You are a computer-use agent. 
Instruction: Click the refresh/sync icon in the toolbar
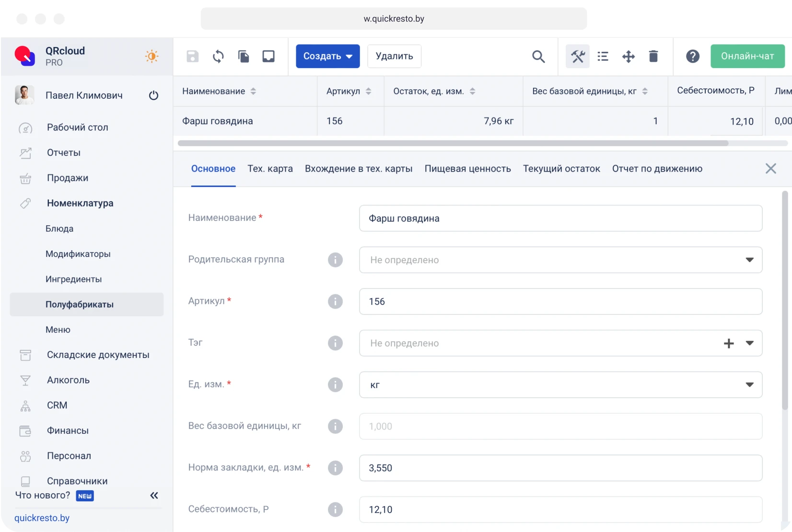pyautogui.click(x=218, y=56)
